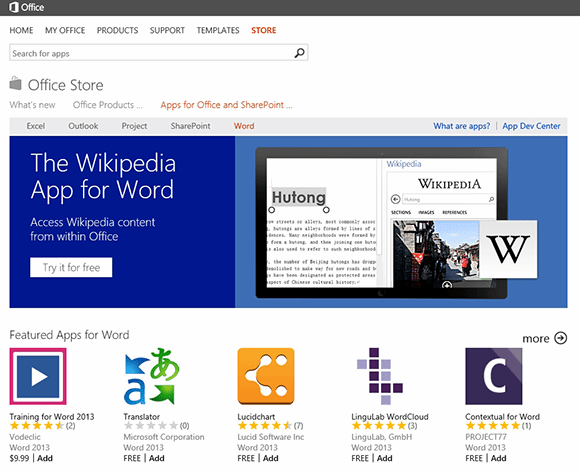Click the $9.99 price text
The height and width of the screenshot is (473, 580).
(19, 458)
